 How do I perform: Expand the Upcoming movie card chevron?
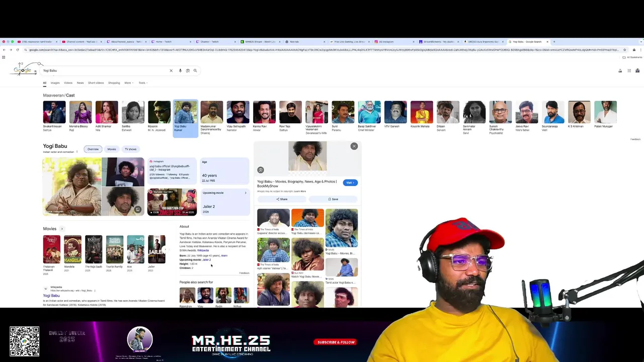[246, 193]
